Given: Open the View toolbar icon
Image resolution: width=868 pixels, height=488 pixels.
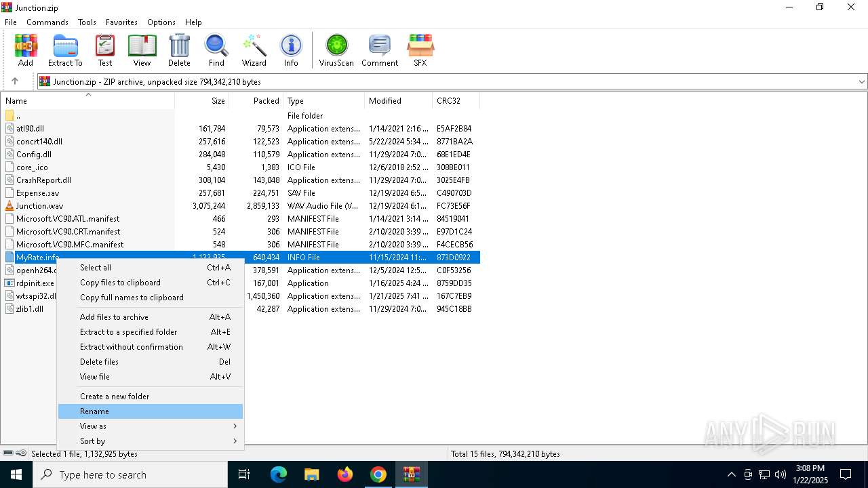Looking at the screenshot, I should pyautogui.click(x=142, y=51).
